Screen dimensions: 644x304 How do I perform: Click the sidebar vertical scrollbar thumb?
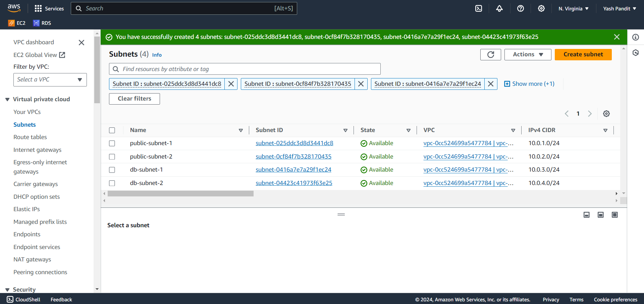(x=97, y=70)
